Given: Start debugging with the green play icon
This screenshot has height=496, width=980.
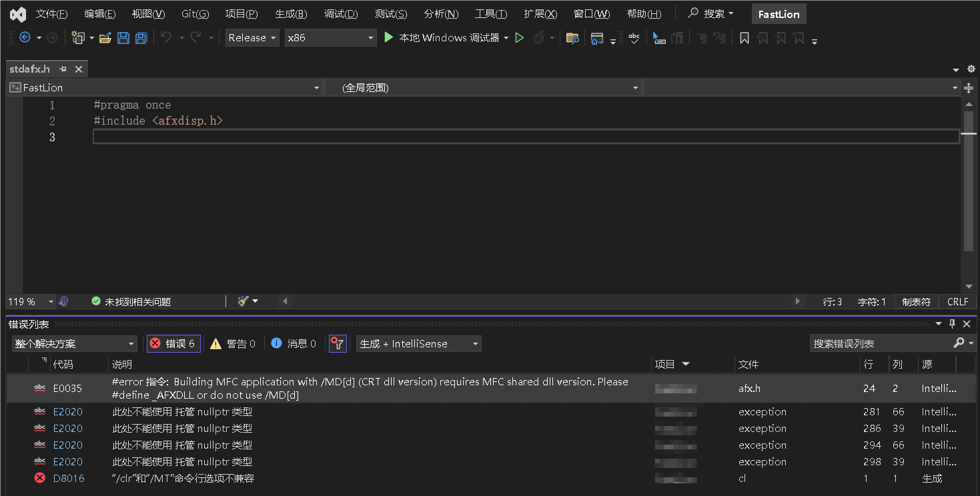Looking at the screenshot, I should 389,38.
